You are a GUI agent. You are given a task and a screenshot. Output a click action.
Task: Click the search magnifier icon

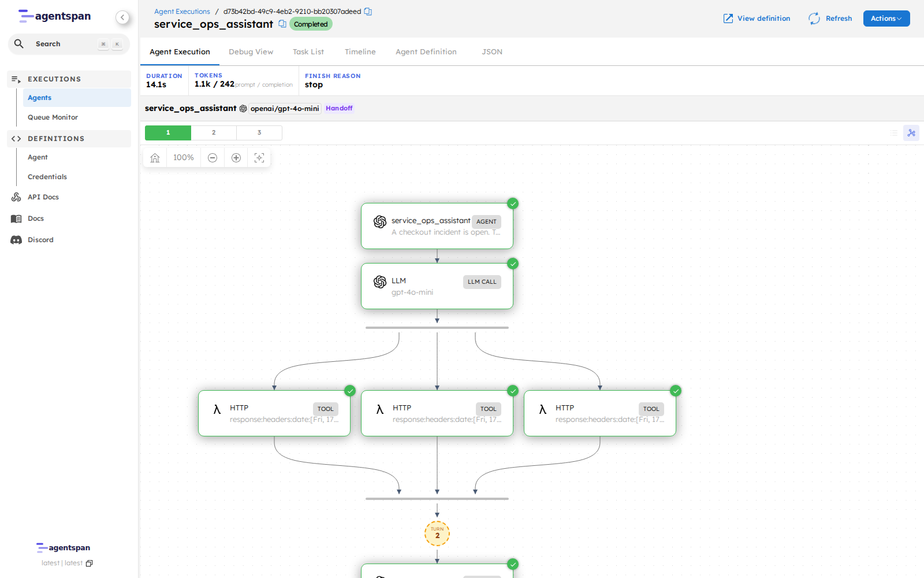click(x=19, y=44)
